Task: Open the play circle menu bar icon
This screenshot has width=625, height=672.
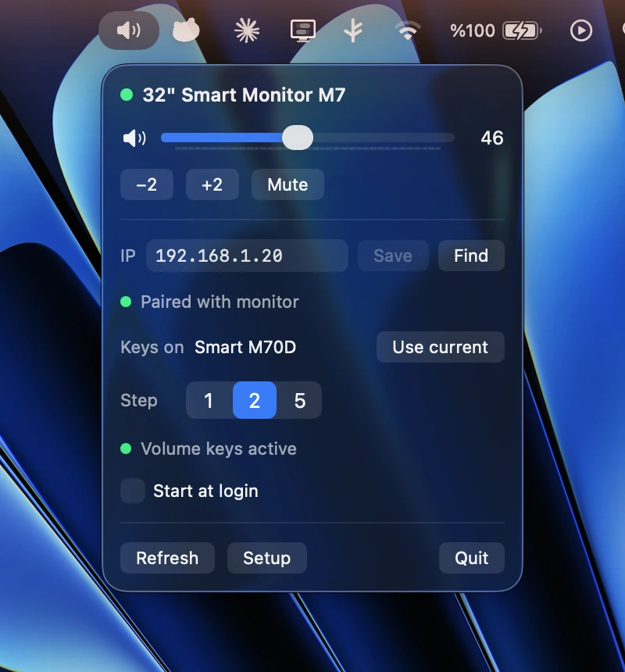Action: coord(581,30)
